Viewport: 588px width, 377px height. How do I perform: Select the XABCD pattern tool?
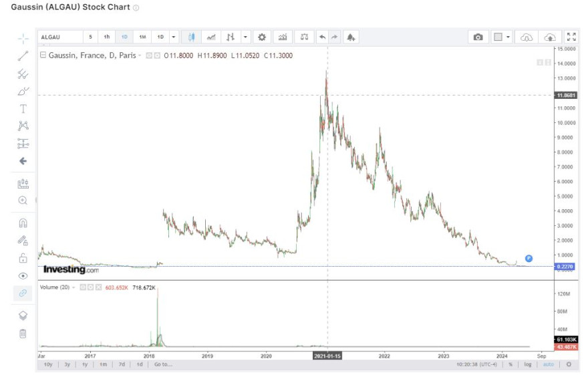[x=23, y=126]
